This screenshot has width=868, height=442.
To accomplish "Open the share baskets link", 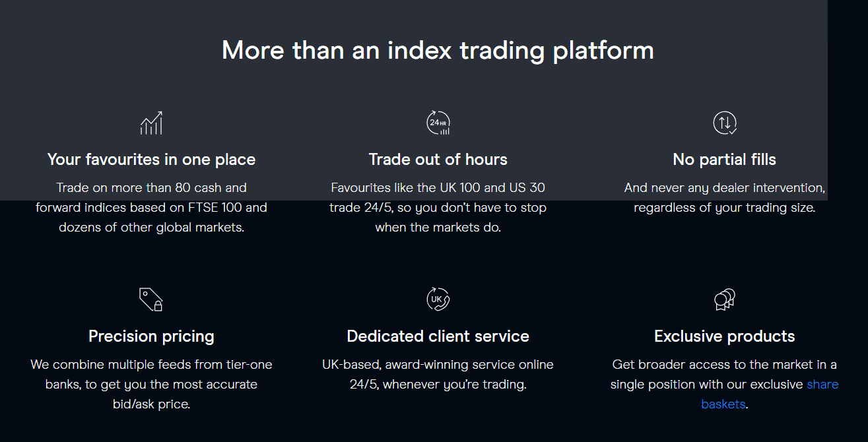I will click(770, 394).
